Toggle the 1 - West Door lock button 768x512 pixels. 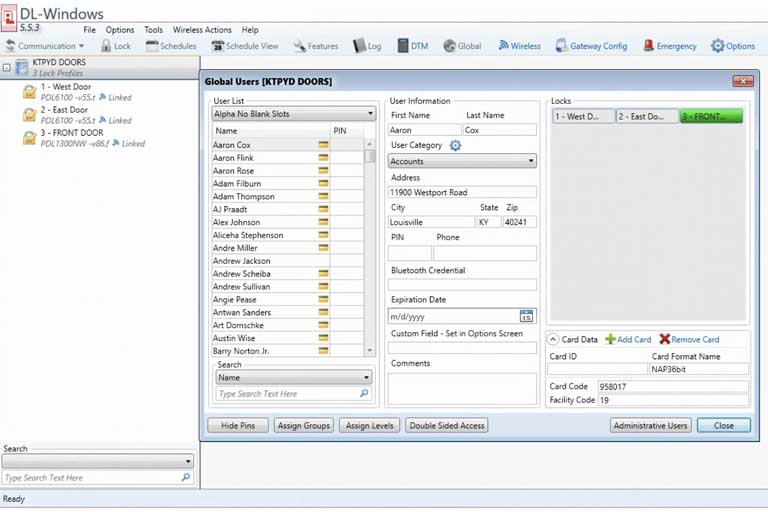point(583,117)
